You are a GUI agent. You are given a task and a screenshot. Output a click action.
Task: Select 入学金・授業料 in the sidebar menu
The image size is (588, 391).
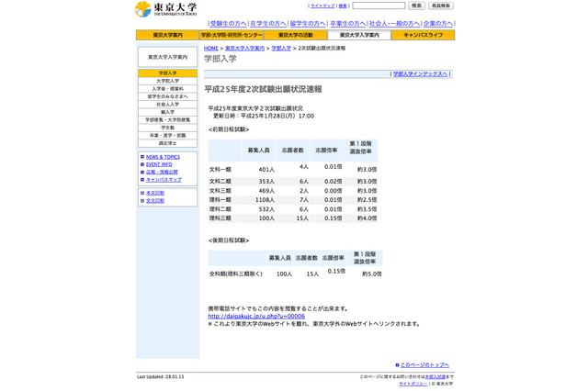pos(167,89)
